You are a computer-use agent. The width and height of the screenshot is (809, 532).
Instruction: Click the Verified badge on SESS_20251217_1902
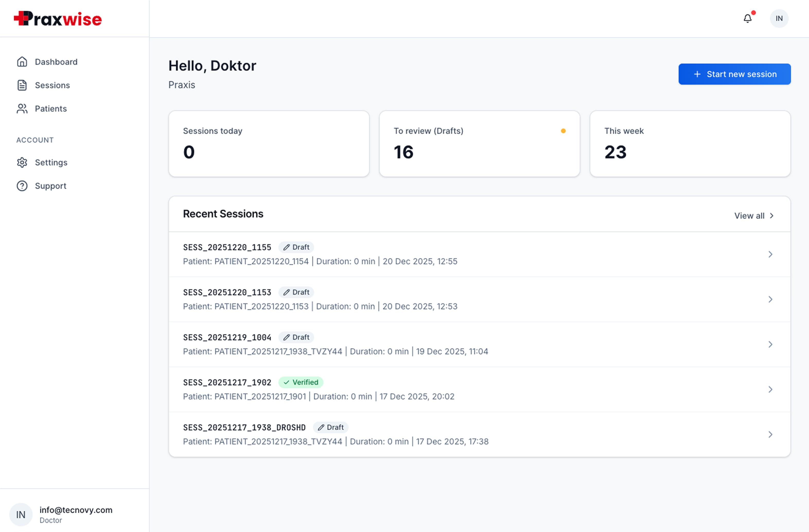[x=301, y=382]
